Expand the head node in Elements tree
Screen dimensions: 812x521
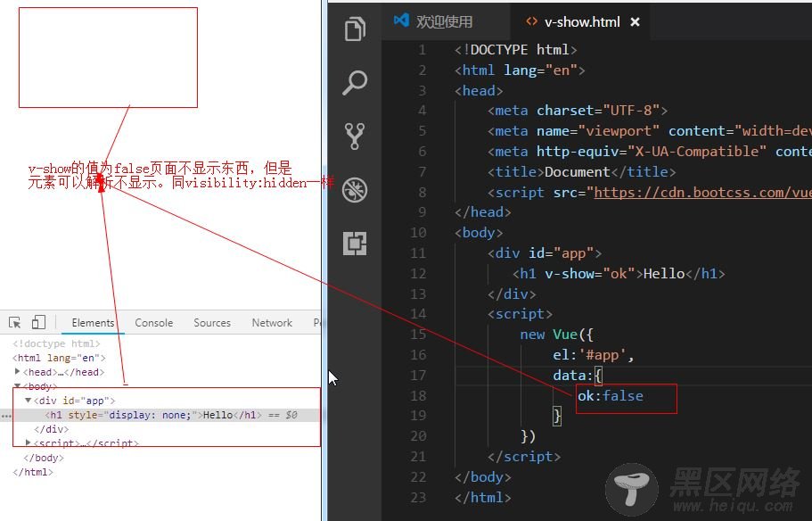[x=18, y=372]
